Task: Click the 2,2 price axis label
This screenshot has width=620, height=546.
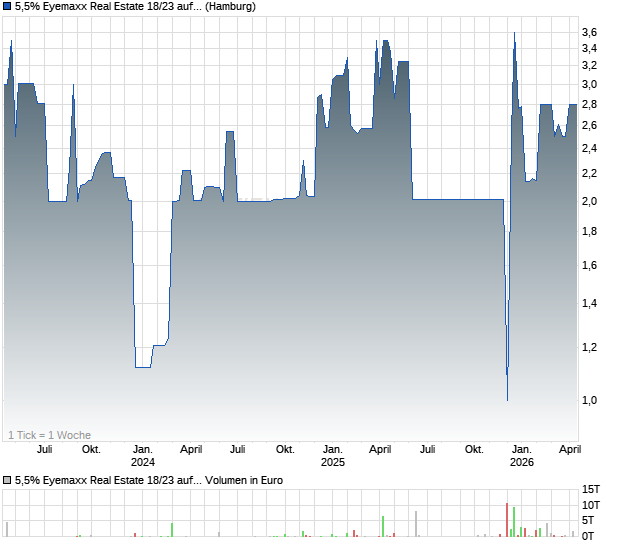Action: 589,174
